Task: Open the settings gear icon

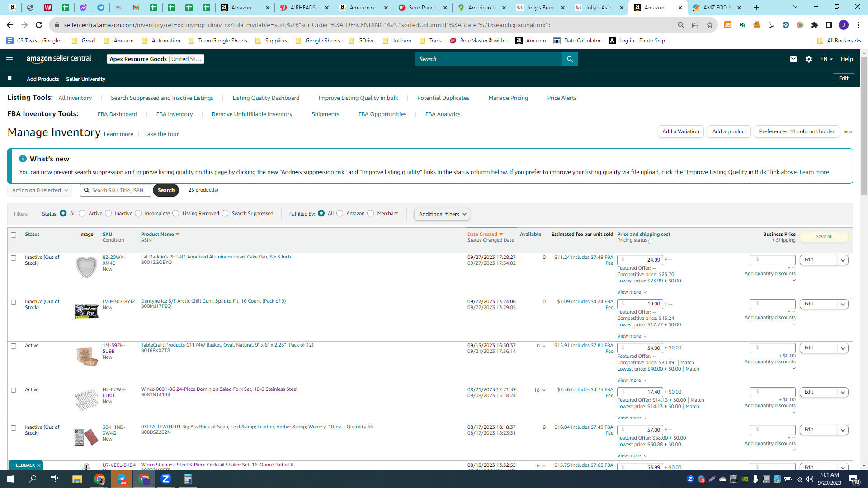Action: coord(809,59)
